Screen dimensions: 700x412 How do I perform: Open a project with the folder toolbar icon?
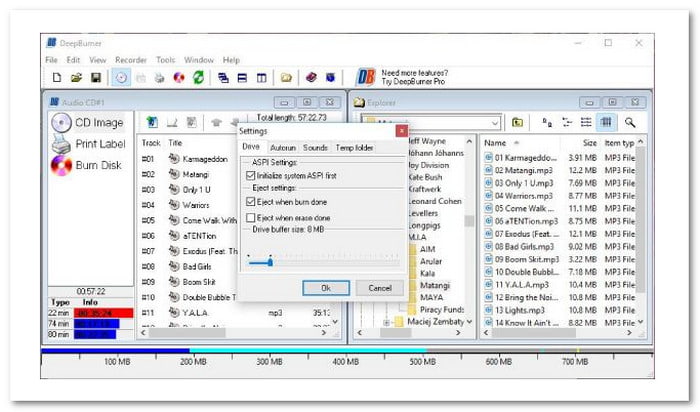point(76,77)
